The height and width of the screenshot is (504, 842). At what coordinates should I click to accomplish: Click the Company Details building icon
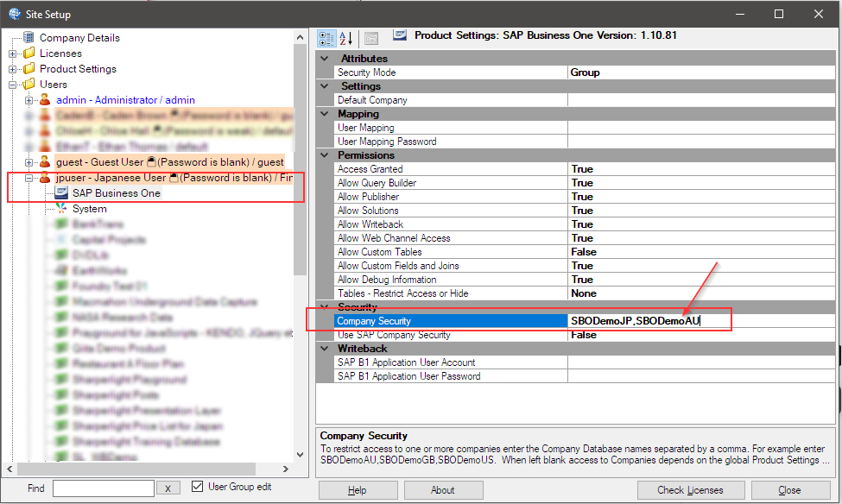pos(28,38)
